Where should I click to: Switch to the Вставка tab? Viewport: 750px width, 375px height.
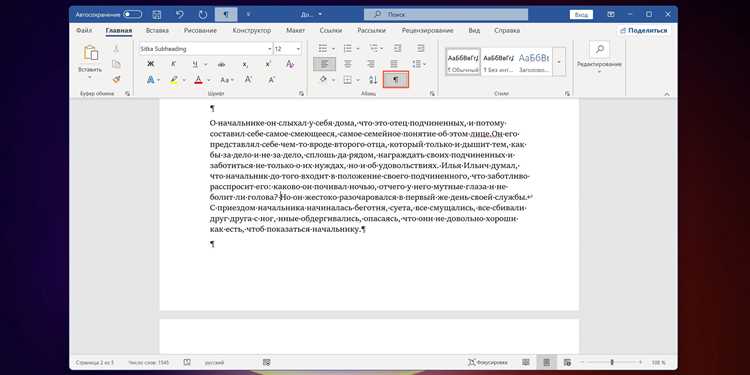coord(157,30)
